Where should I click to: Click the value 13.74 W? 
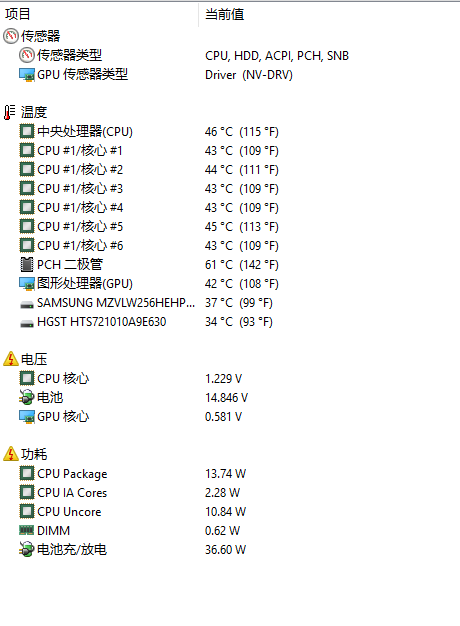point(226,473)
